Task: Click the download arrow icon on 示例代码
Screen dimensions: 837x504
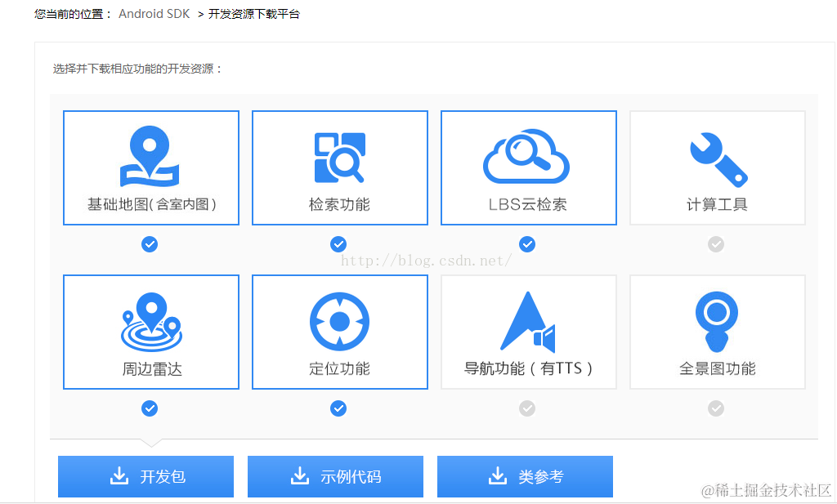Action: coord(300,475)
